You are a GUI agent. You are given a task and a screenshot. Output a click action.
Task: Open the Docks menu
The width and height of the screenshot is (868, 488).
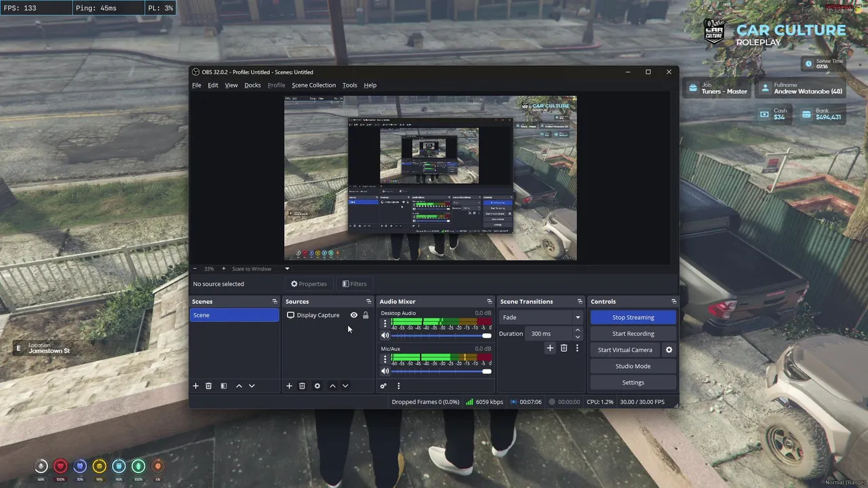pyautogui.click(x=252, y=85)
